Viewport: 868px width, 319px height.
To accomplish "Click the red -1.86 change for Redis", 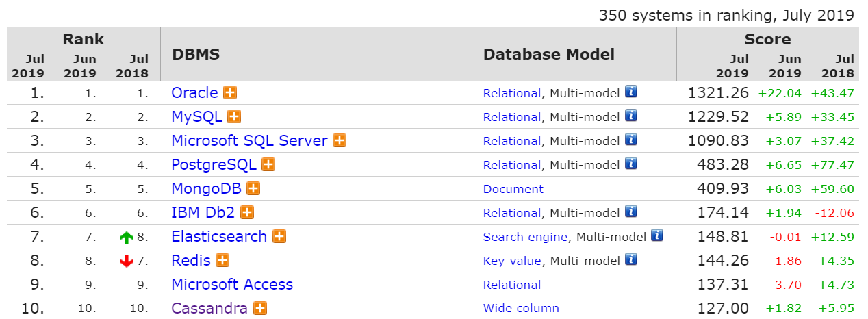I will [x=784, y=261].
